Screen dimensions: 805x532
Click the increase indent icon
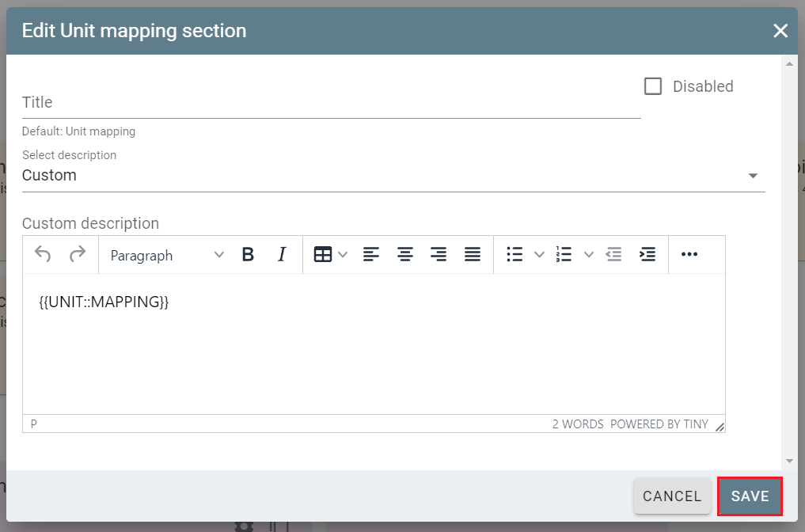pyautogui.click(x=647, y=254)
